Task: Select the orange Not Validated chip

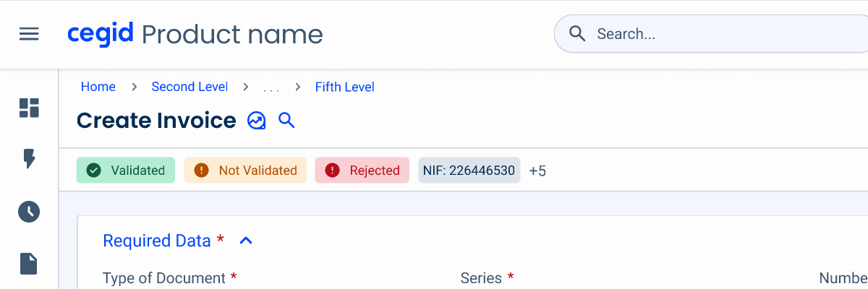Action: 245,171
